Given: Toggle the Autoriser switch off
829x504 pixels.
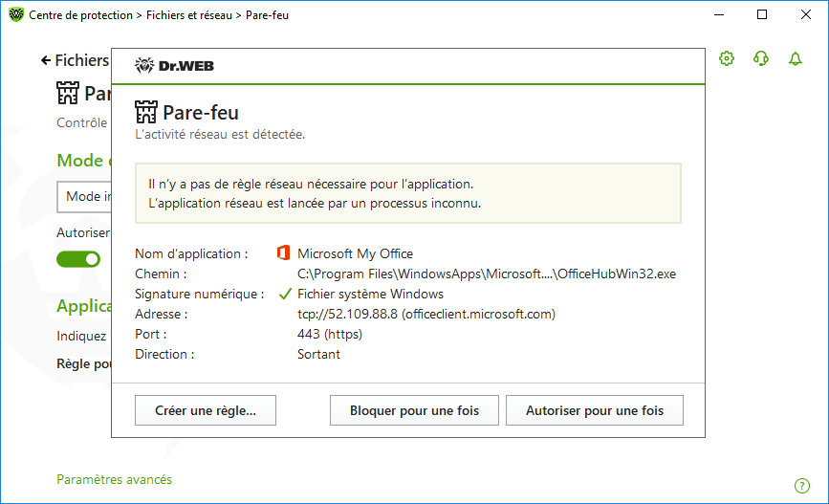Looking at the screenshot, I should coord(78,259).
